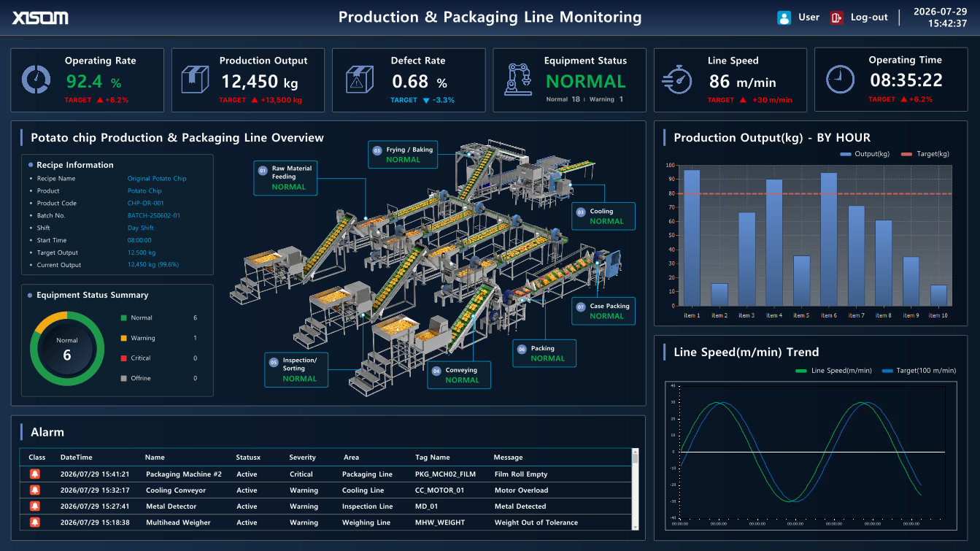Toggle the Target(100 m/min) legend entry
The height and width of the screenshot is (551, 980).
click(919, 371)
